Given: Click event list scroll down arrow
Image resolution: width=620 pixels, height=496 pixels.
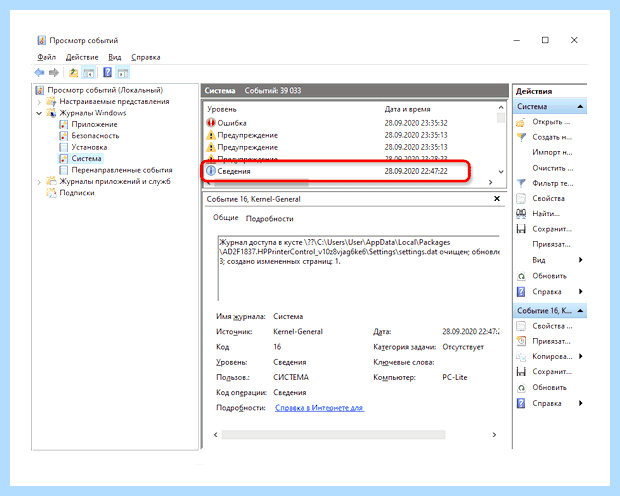Looking at the screenshot, I should click(501, 172).
